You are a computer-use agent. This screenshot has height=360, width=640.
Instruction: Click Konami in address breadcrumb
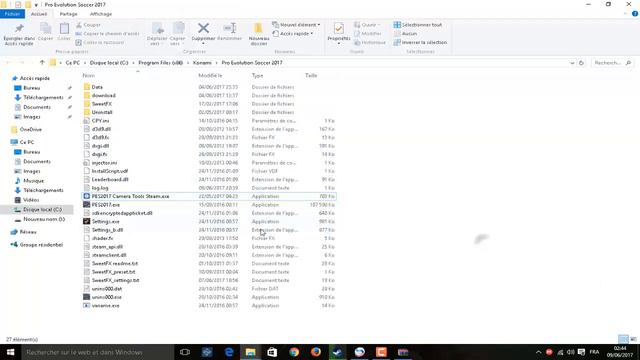pos(202,63)
